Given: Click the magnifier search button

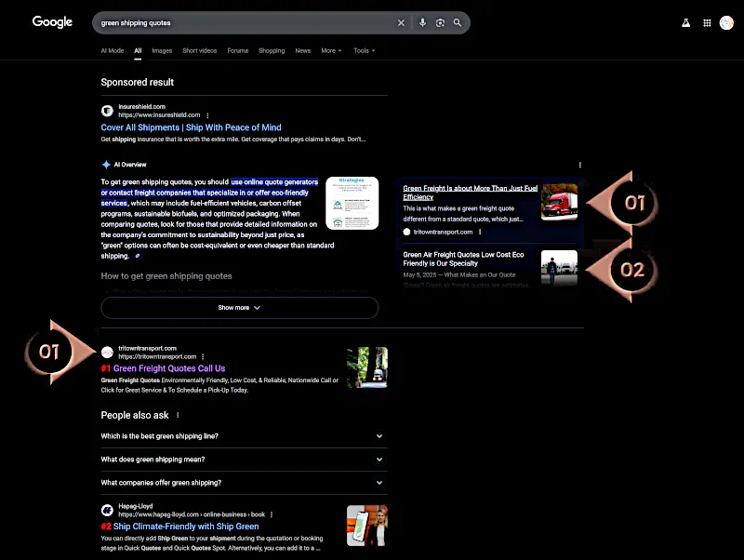Looking at the screenshot, I should 458,22.
